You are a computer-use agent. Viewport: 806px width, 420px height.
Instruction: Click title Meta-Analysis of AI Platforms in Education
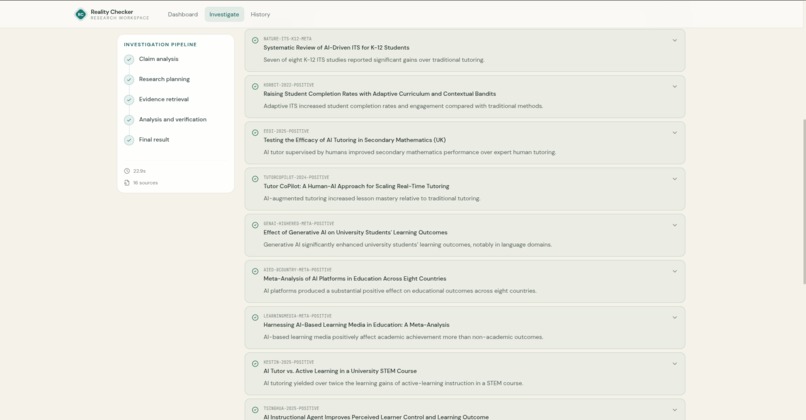[x=355, y=279]
